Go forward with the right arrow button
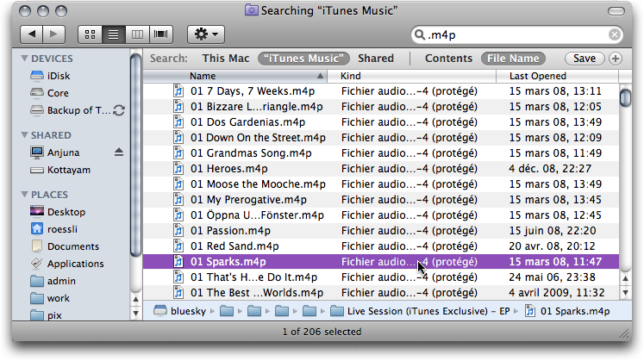The width and height of the screenshot is (644, 361). pos(53,34)
